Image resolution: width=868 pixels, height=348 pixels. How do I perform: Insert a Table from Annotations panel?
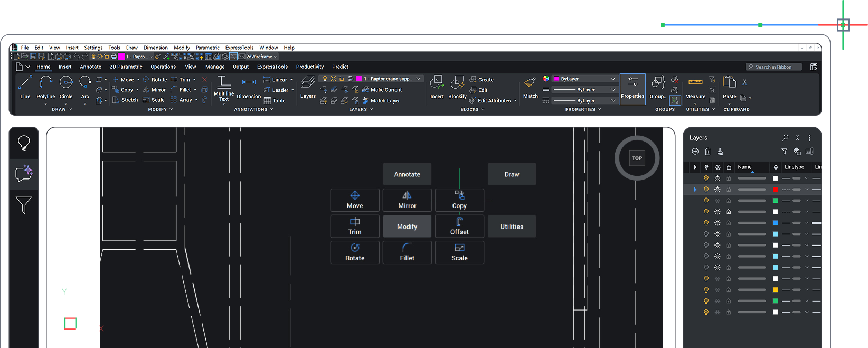[x=275, y=101]
